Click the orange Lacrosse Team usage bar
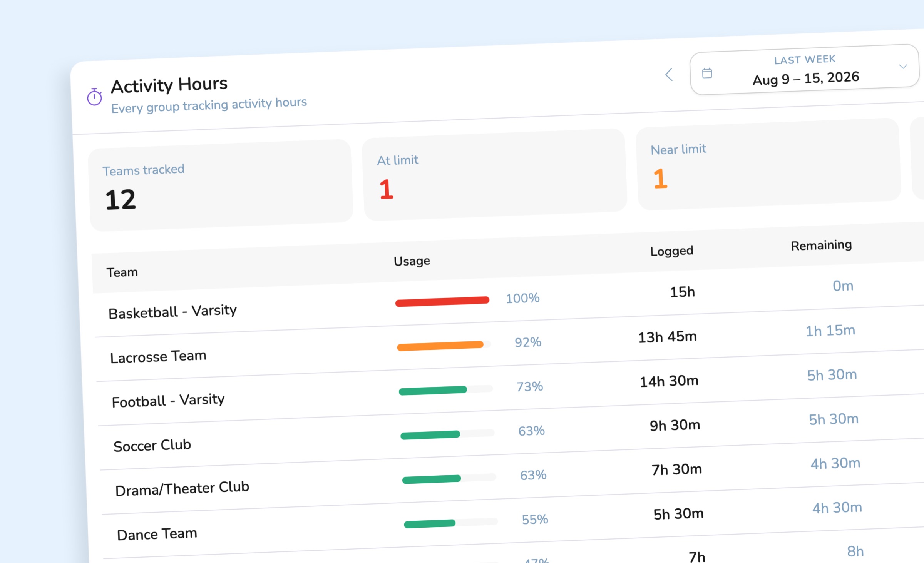 point(444,346)
